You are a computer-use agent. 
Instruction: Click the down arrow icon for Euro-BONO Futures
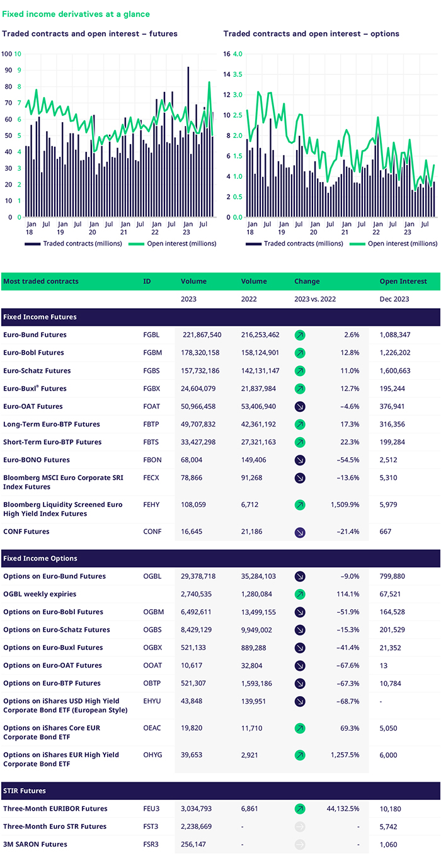pos(300,460)
